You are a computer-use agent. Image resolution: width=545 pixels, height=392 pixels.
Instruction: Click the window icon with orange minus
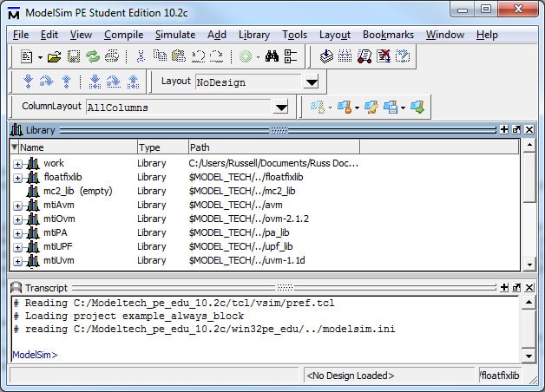345,107
